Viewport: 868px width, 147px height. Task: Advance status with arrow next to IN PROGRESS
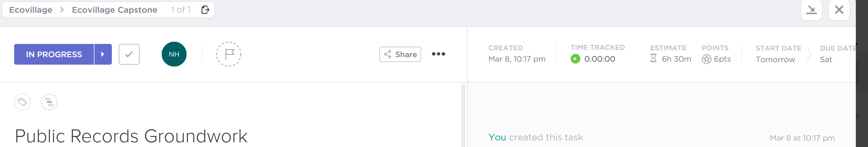pos(103,54)
